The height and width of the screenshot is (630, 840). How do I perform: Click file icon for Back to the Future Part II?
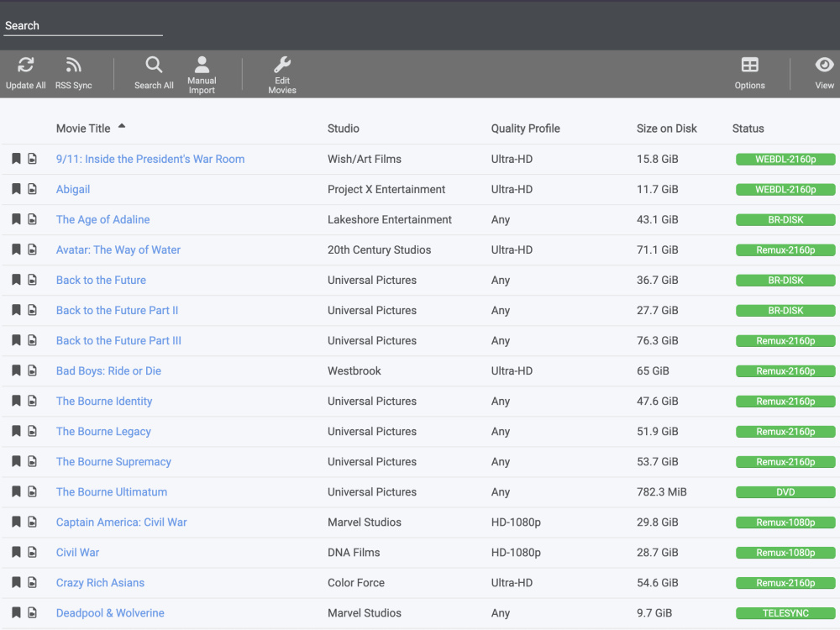(32, 310)
